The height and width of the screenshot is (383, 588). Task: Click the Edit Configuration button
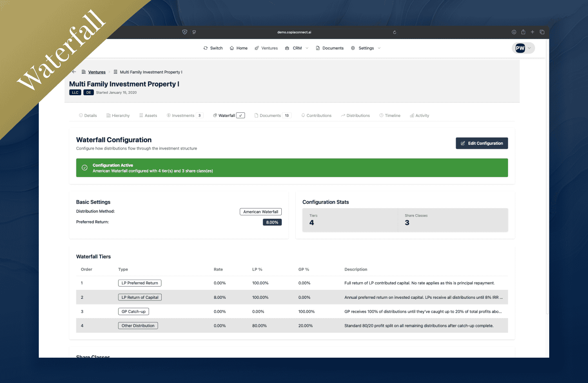(482, 143)
